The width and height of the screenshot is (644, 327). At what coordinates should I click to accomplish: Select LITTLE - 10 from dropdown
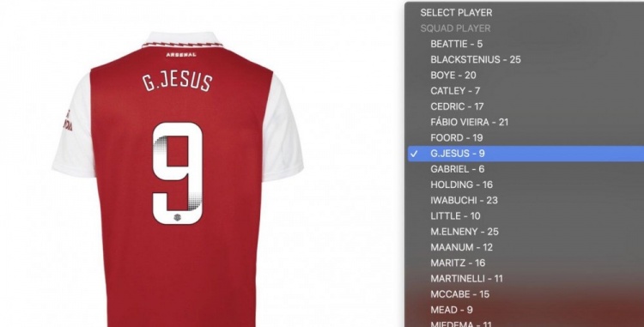(526, 215)
